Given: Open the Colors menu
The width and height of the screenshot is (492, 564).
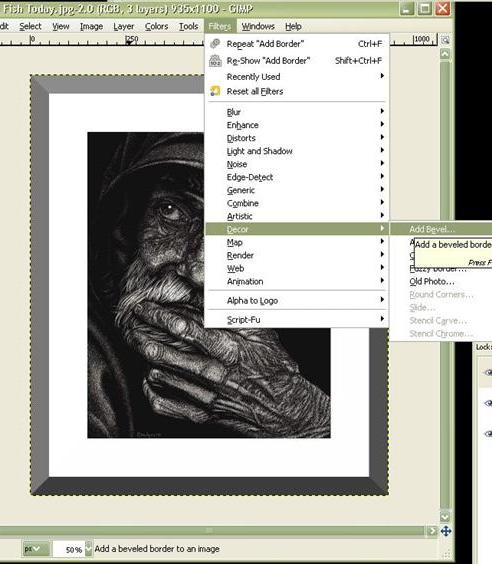Looking at the screenshot, I should [x=156, y=26].
